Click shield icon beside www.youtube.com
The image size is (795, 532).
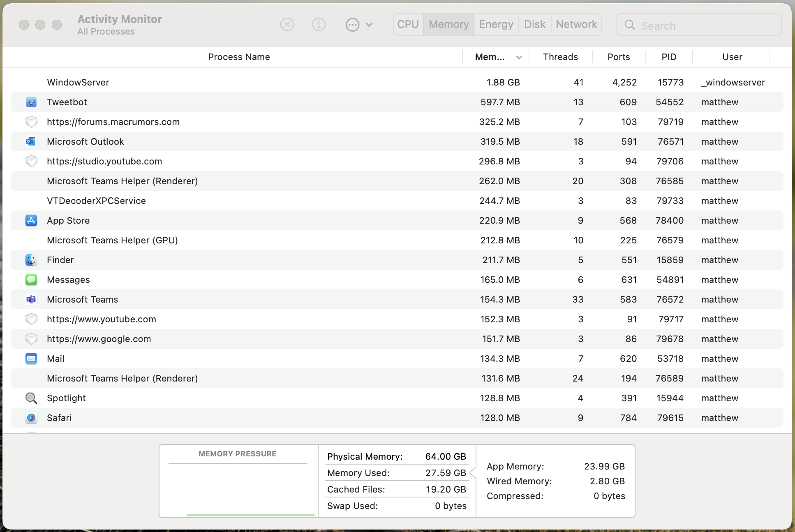31,319
